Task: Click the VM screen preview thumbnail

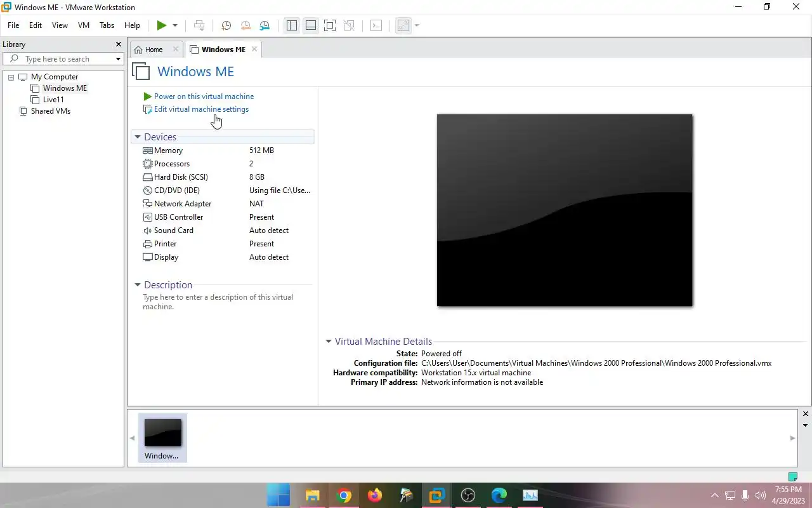Action: pos(565,210)
